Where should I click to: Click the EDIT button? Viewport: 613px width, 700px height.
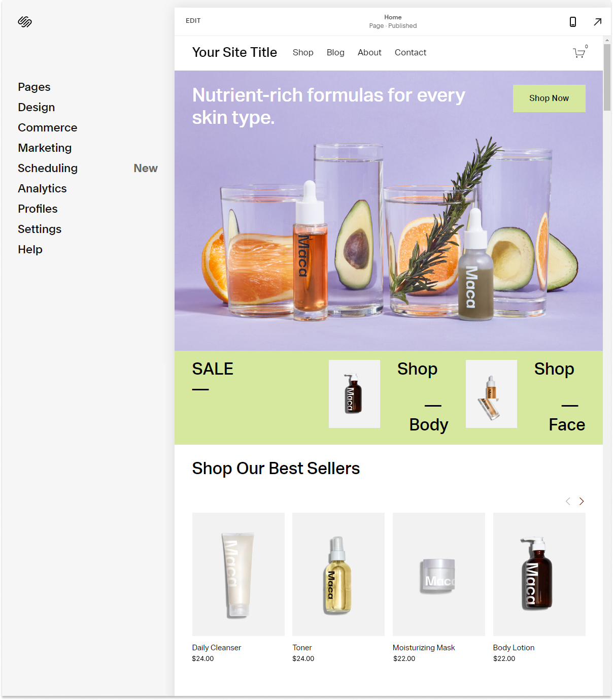193,21
